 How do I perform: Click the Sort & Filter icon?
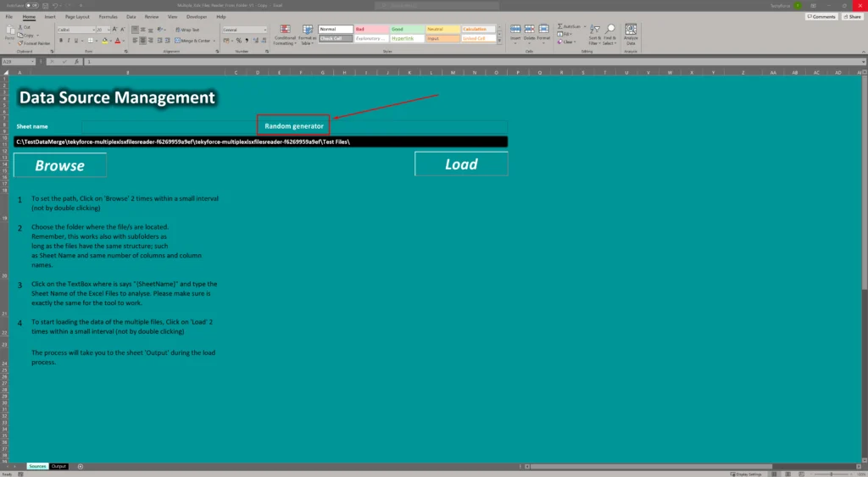coord(593,31)
